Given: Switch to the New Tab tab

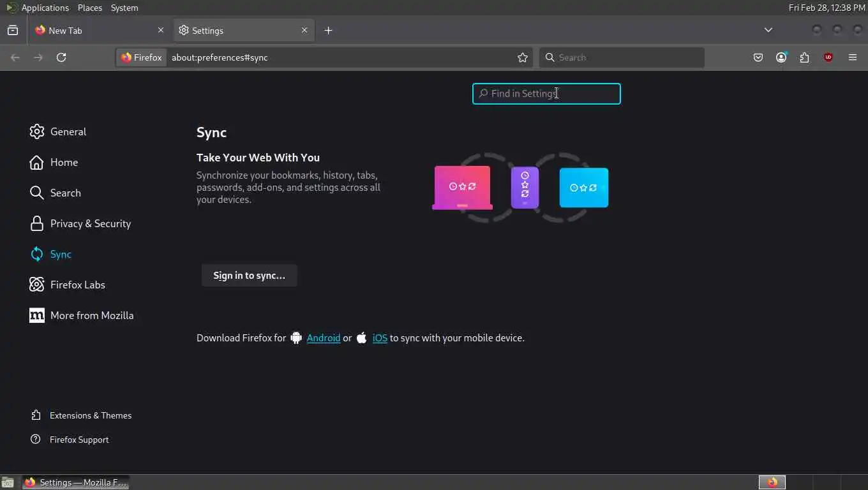Looking at the screenshot, I should tap(100, 30).
